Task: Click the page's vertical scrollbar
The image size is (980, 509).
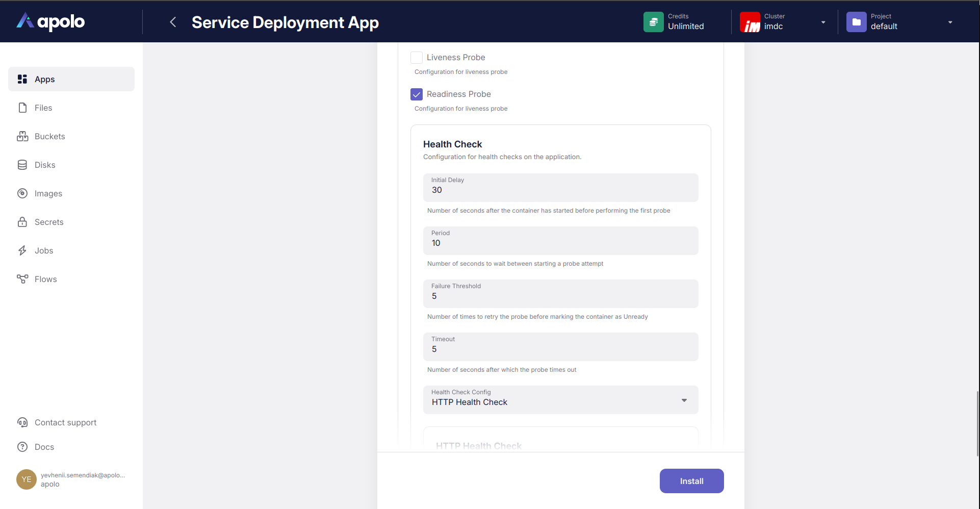Action: (x=977, y=423)
